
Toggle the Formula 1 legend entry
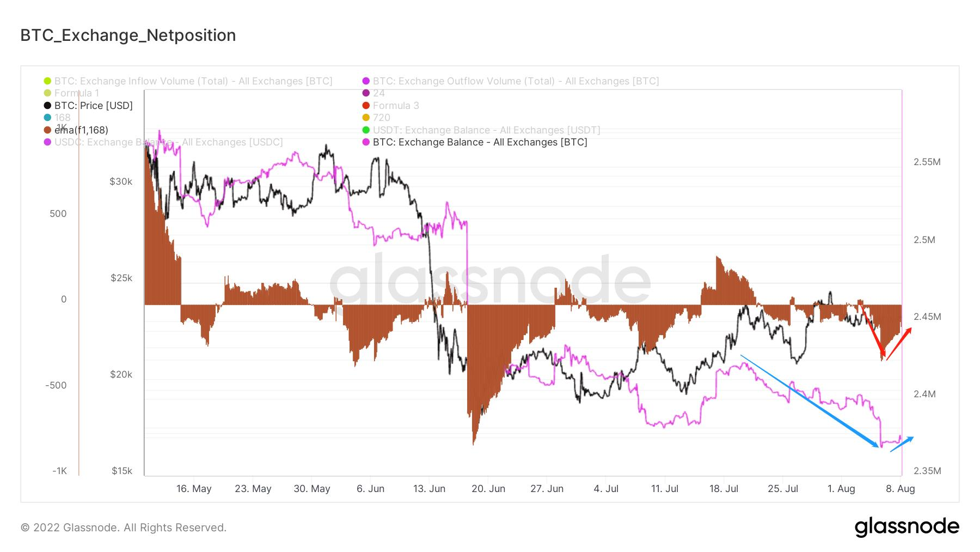pos(77,93)
